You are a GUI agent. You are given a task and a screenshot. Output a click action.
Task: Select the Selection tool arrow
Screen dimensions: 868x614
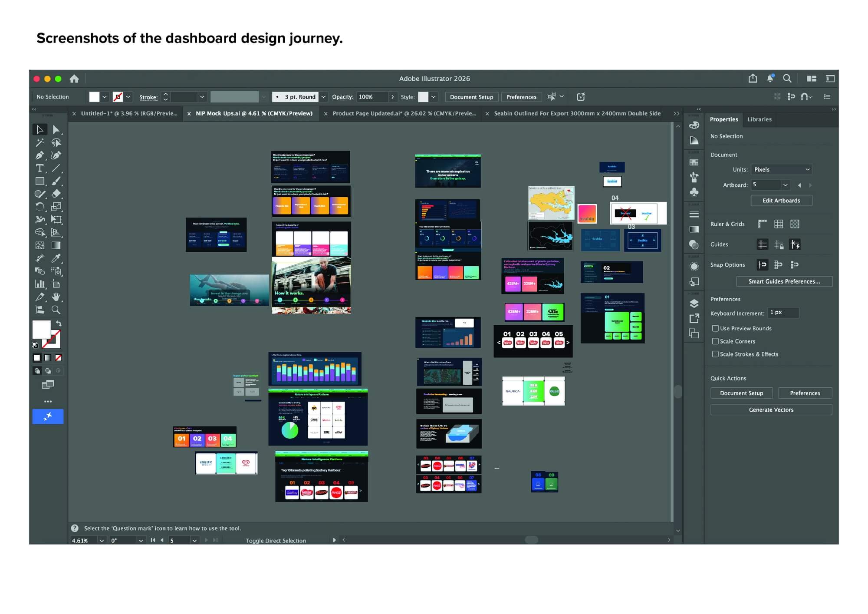(x=39, y=129)
